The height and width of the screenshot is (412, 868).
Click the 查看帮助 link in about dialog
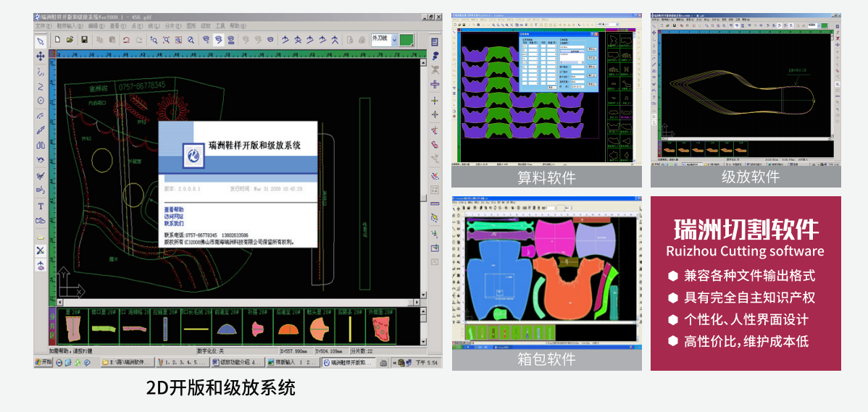pyautogui.click(x=174, y=209)
